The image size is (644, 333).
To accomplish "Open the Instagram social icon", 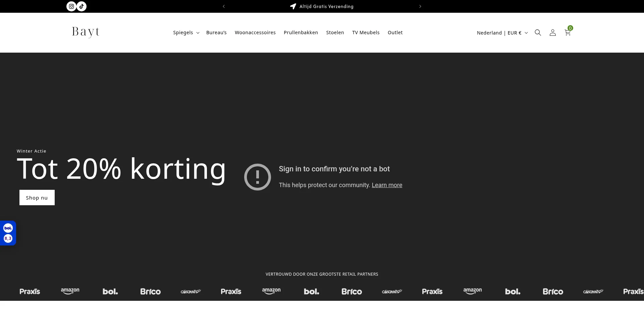I will point(71,6).
